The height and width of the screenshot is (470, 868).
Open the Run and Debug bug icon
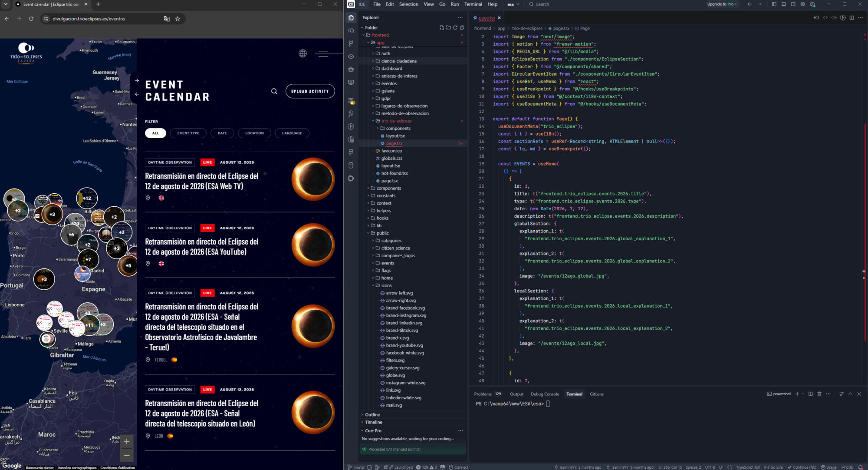351,70
